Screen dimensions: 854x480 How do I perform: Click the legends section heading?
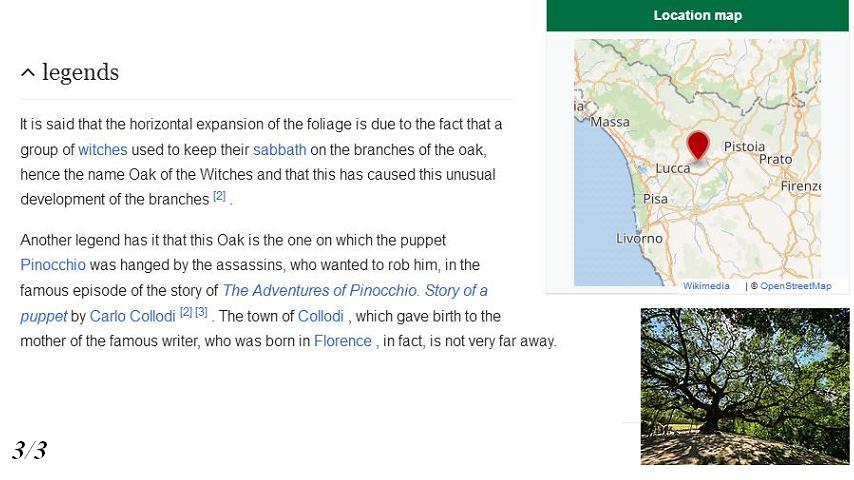click(80, 72)
